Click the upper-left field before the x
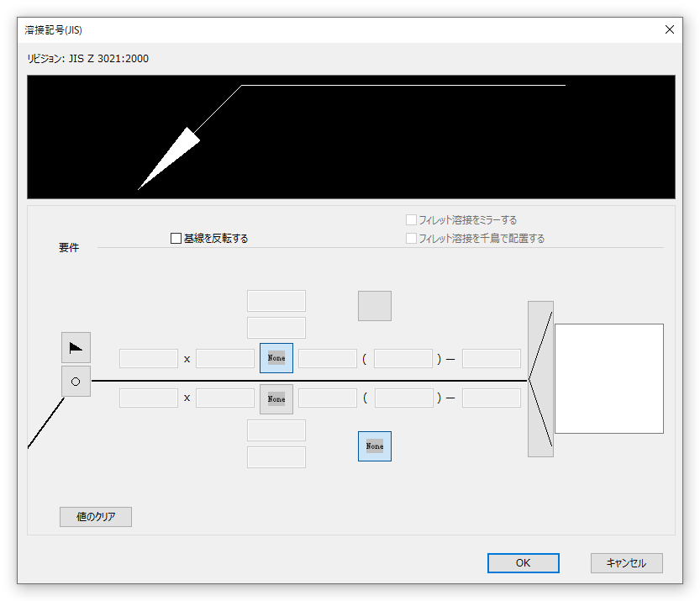 point(149,359)
